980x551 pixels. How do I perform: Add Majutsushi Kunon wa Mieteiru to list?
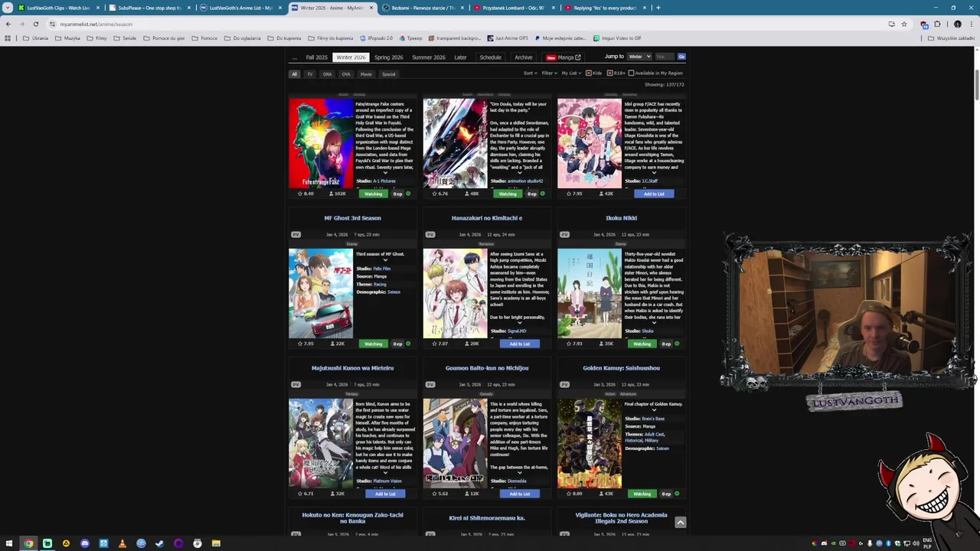[385, 494]
